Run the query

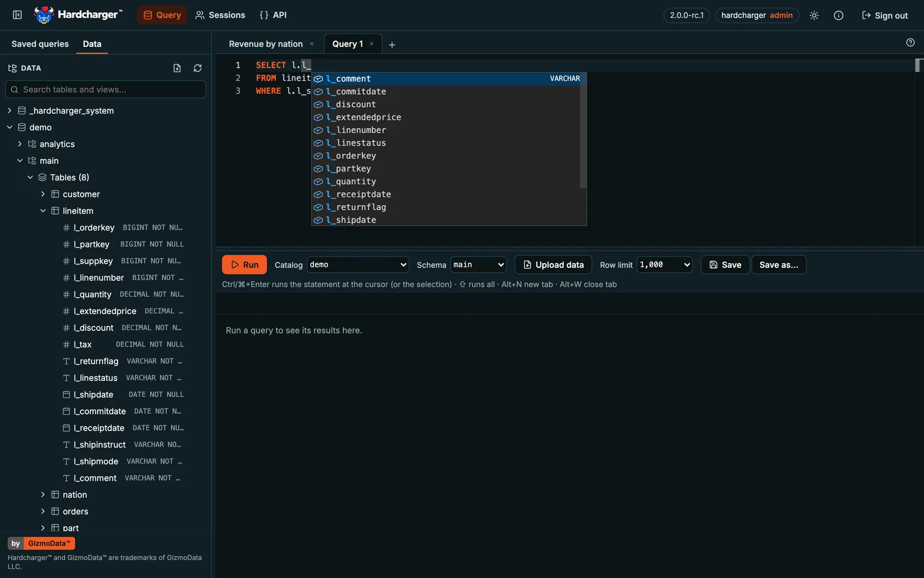(x=244, y=264)
